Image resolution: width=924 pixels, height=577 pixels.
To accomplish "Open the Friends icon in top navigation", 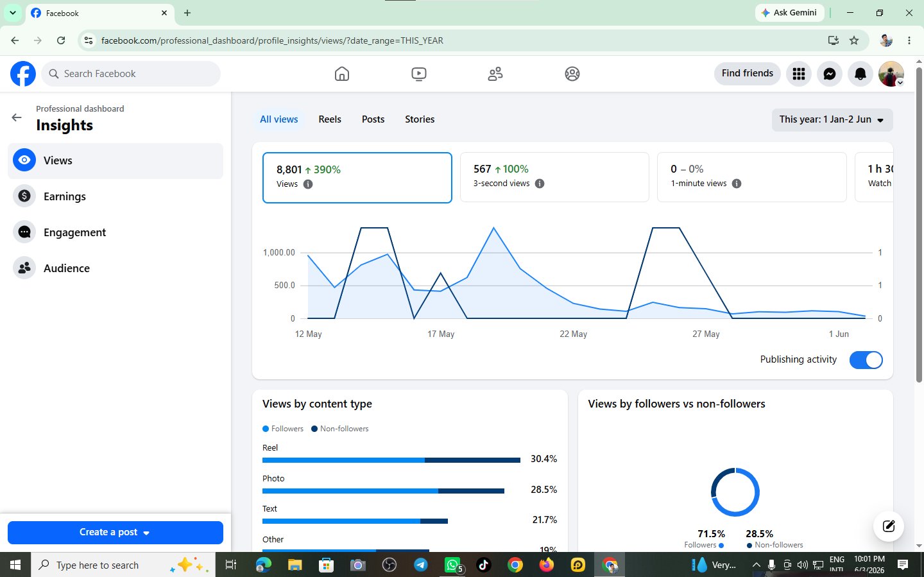I will point(495,74).
